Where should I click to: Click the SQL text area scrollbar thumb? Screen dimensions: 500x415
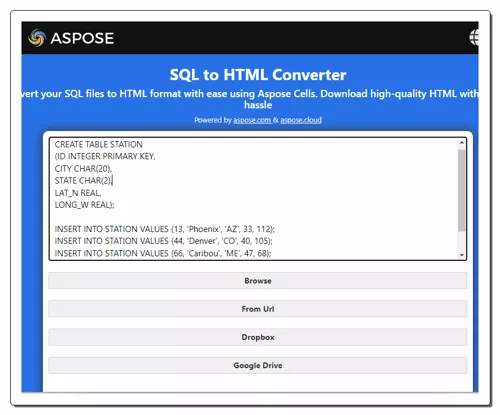461,190
